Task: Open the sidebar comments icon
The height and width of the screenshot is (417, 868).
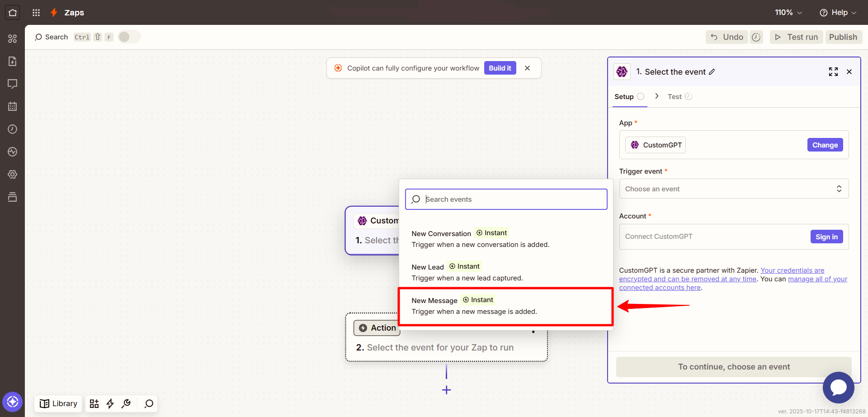Action: point(12,84)
